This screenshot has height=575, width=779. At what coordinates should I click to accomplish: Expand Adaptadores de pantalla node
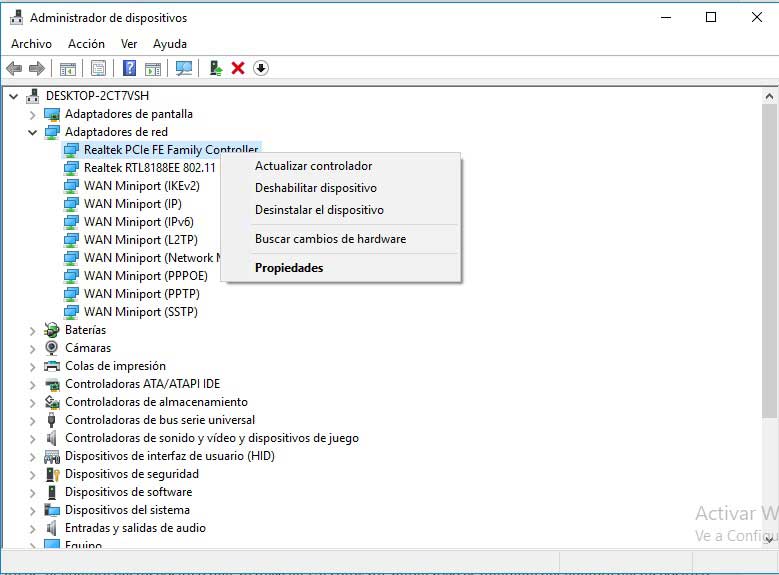32,114
